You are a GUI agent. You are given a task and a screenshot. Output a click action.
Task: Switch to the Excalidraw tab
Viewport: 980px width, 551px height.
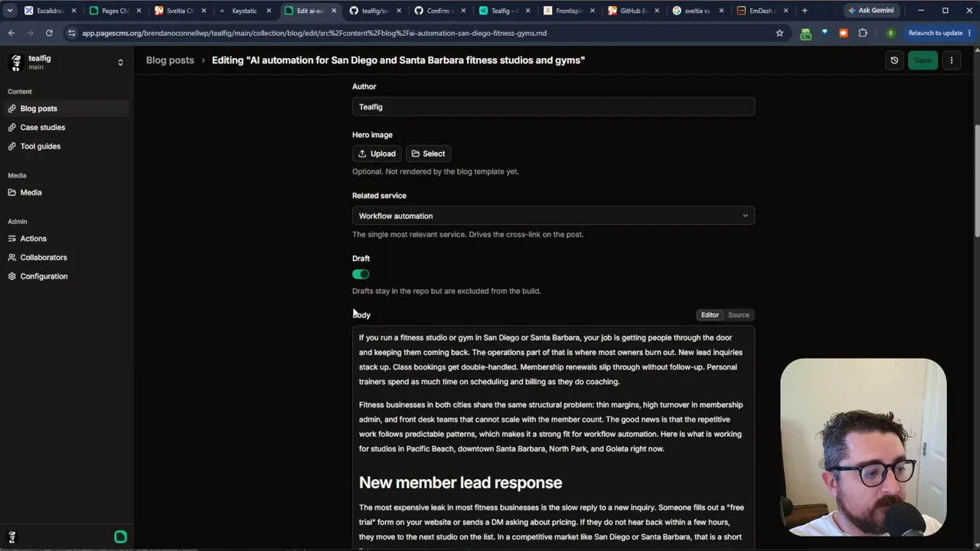(x=50, y=11)
